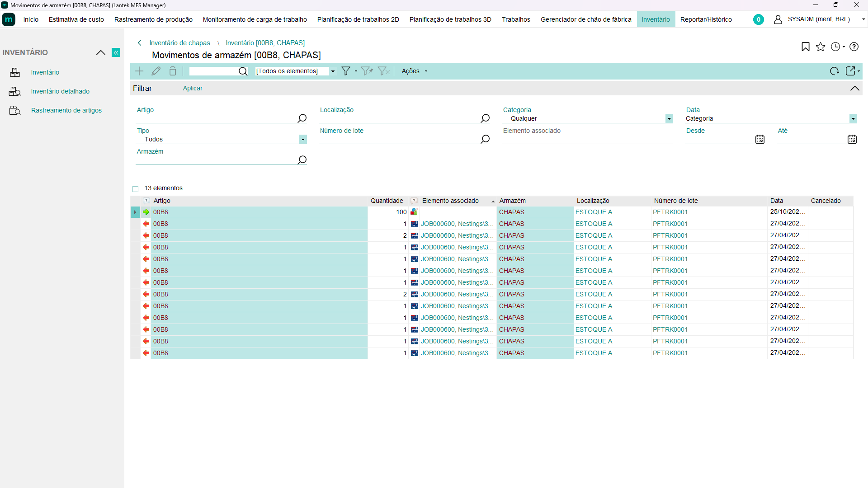The height and width of the screenshot is (488, 868).
Task: Collapse the Filtrar panel
Action: (854, 88)
